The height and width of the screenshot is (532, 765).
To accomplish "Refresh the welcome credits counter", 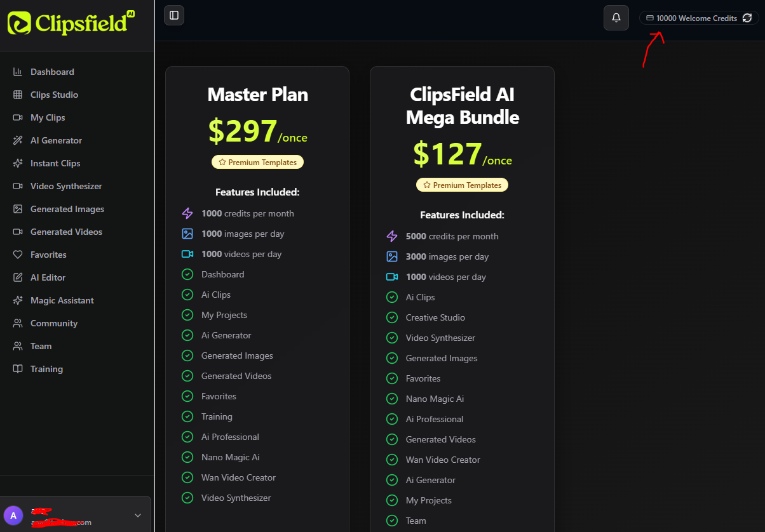I will (x=747, y=18).
